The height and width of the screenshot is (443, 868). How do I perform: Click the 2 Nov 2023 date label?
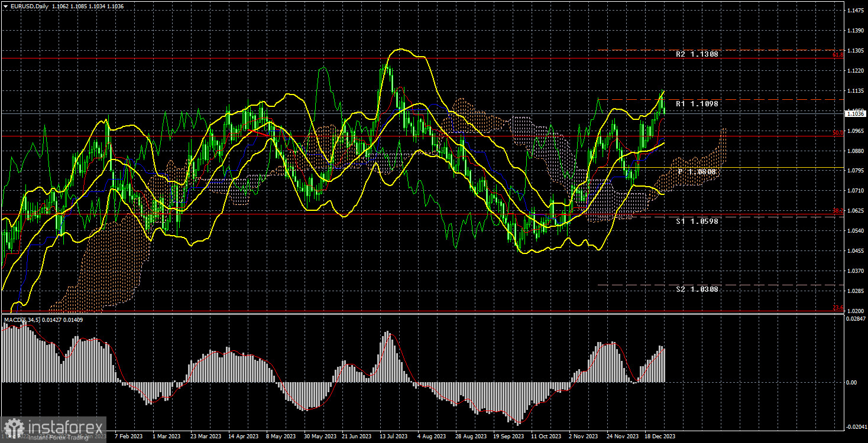pos(584,437)
